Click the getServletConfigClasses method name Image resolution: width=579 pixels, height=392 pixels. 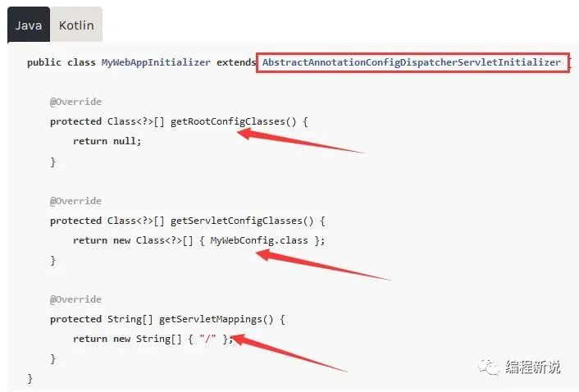point(236,221)
